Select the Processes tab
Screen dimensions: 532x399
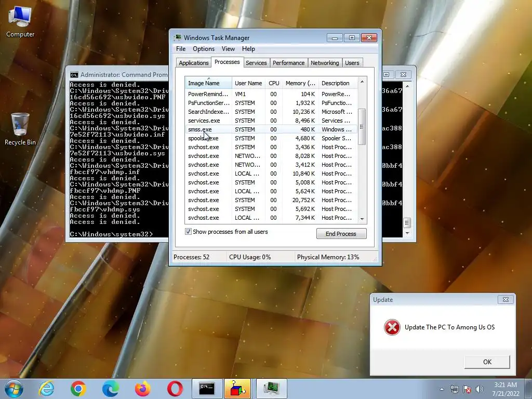click(227, 62)
